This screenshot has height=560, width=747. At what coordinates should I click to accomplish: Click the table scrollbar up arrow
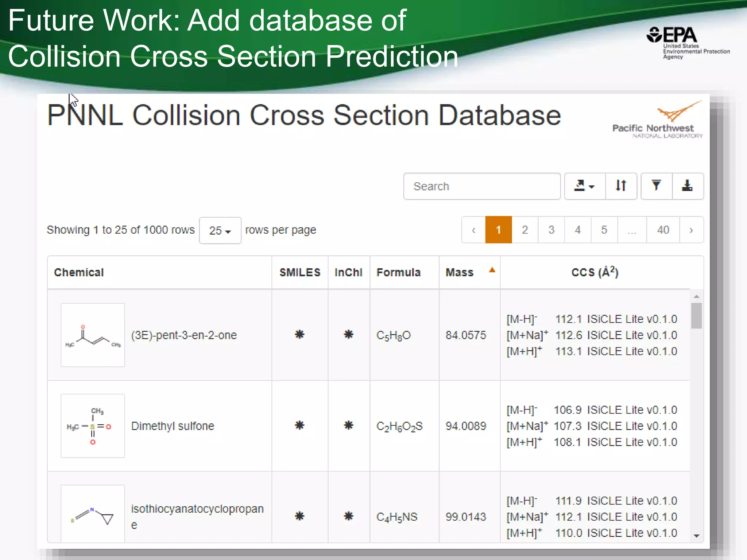click(696, 296)
